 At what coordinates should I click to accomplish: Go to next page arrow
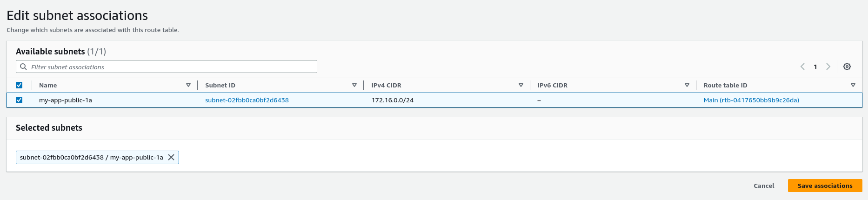[828, 67]
